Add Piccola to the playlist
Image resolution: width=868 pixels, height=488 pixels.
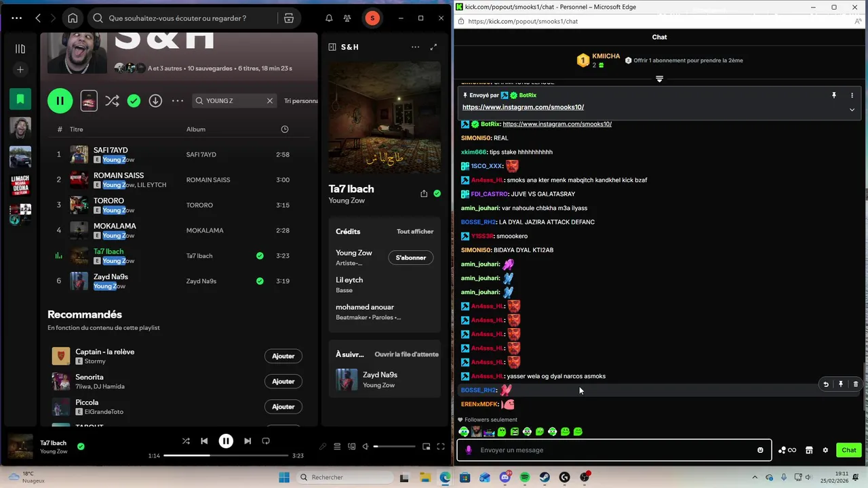point(283,407)
